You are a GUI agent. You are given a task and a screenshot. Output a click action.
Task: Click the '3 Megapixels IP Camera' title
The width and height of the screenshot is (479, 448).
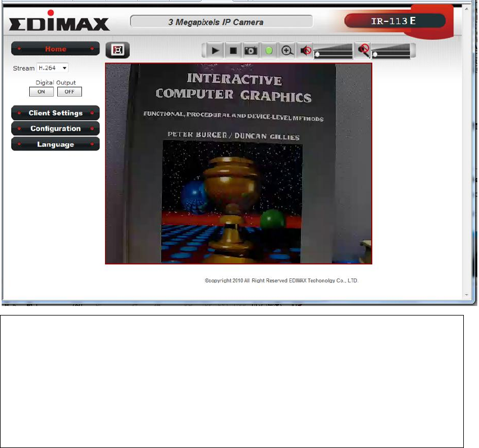pos(216,22)
